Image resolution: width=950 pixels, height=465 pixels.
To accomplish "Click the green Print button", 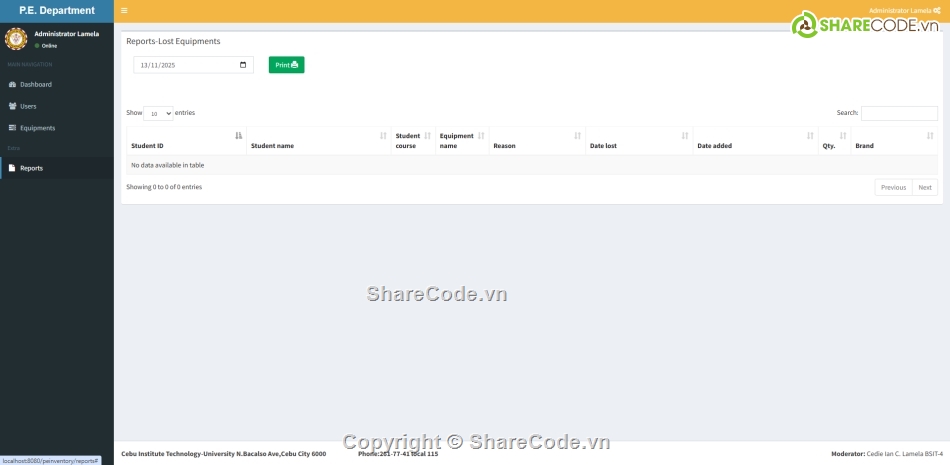I will (x=286, y=65).
